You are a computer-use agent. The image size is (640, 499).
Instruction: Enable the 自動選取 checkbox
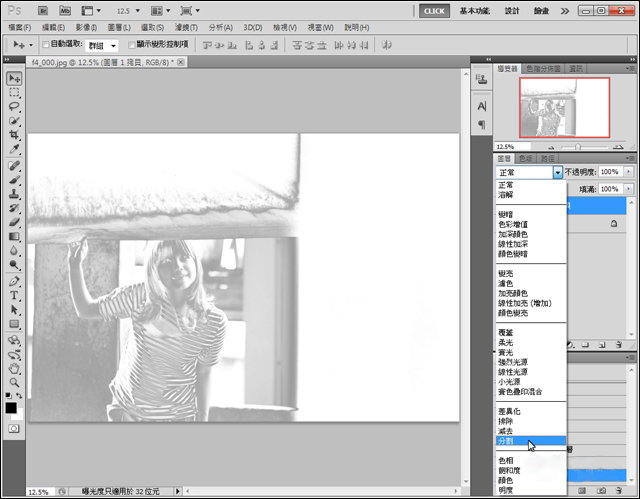tap(46, 44)
